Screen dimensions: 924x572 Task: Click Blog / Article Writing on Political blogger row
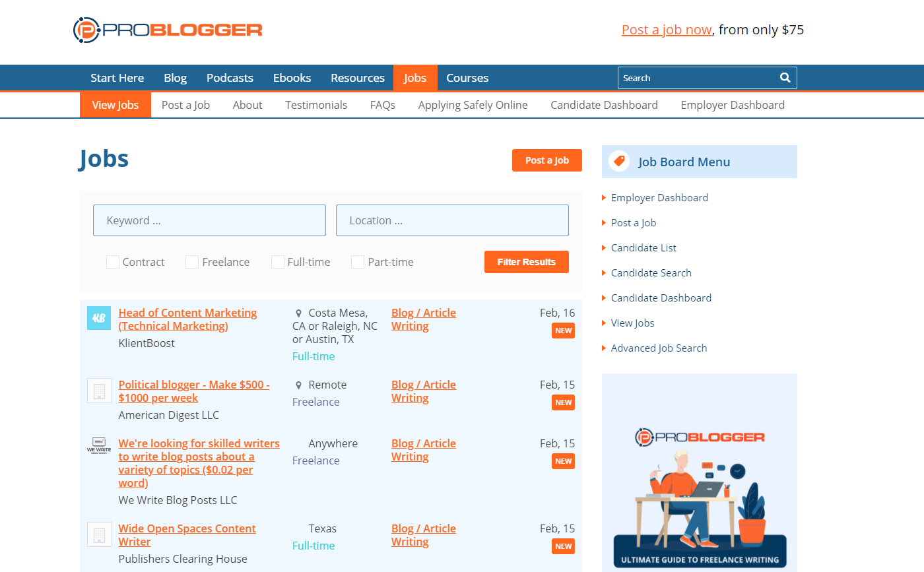tap(424, 391)
